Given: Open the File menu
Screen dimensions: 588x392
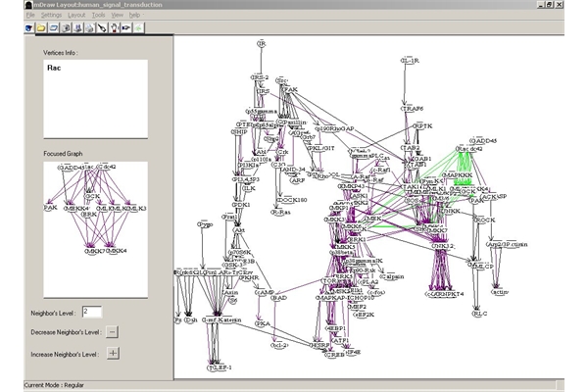Looking at the screenshot, I should click(x=30, y=16).
